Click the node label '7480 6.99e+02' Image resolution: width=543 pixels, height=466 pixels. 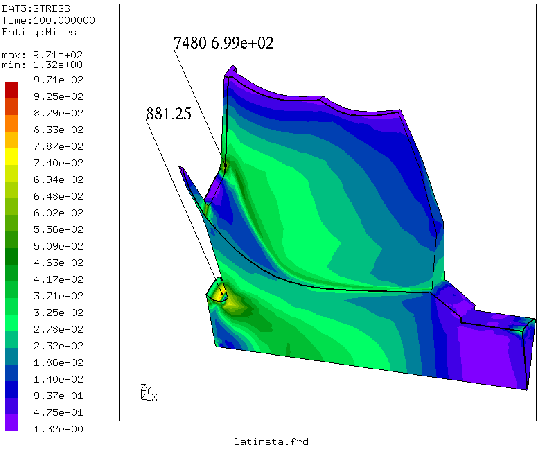[223, 43]
